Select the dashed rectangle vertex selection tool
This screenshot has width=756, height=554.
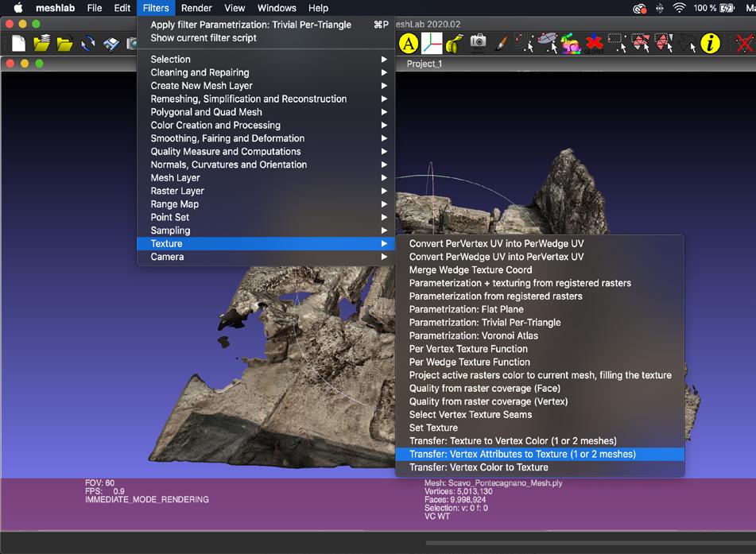coord(617,43)
